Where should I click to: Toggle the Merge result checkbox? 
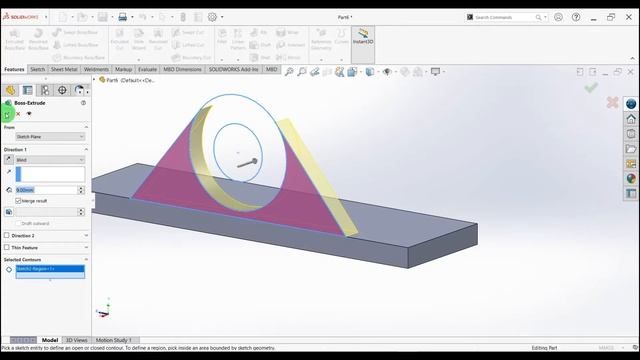(18, 201)
